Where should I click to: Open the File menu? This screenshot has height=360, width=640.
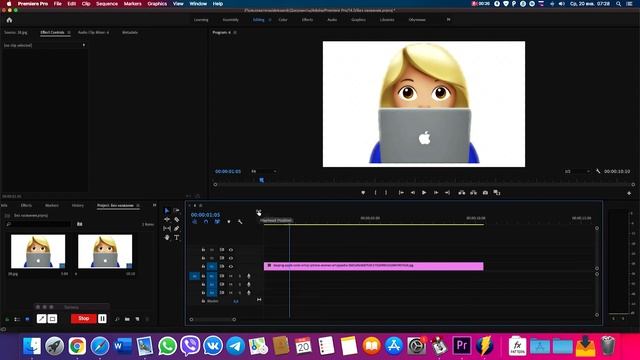[x=58, y=4]
